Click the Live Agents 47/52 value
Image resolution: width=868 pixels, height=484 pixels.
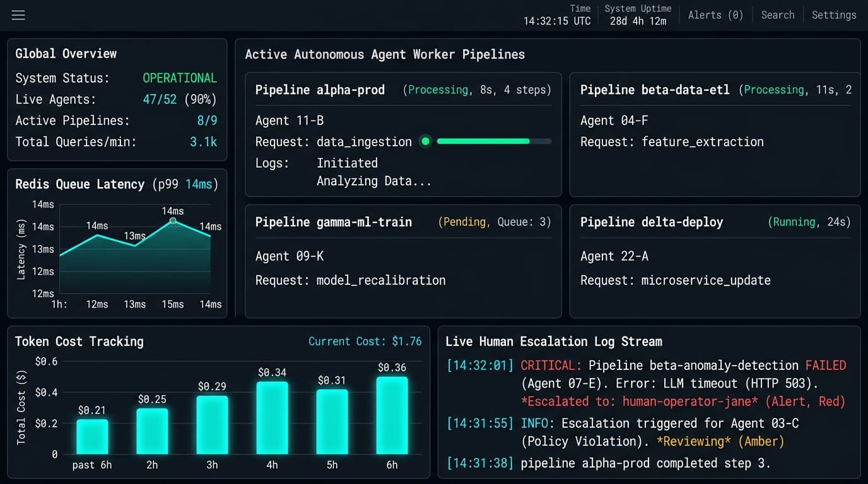[159, 99]
